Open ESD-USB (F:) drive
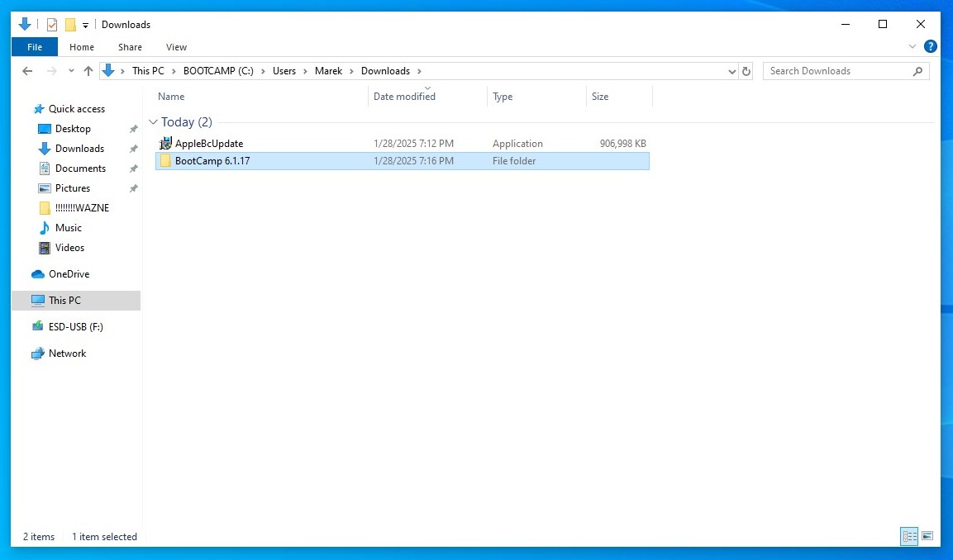 [76, 327]
